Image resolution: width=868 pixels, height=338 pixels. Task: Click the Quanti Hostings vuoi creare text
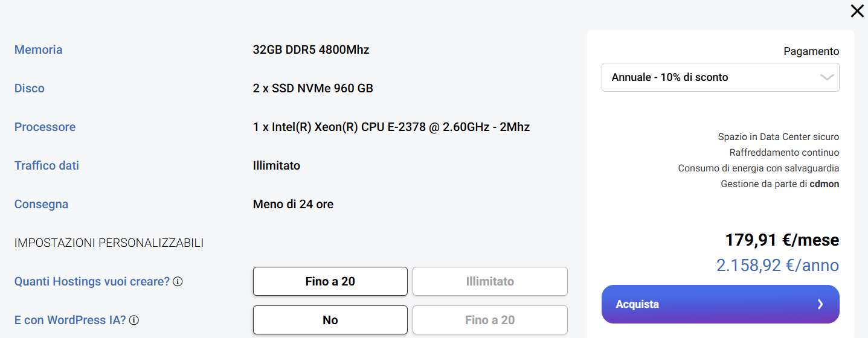(x=92, y=281)
